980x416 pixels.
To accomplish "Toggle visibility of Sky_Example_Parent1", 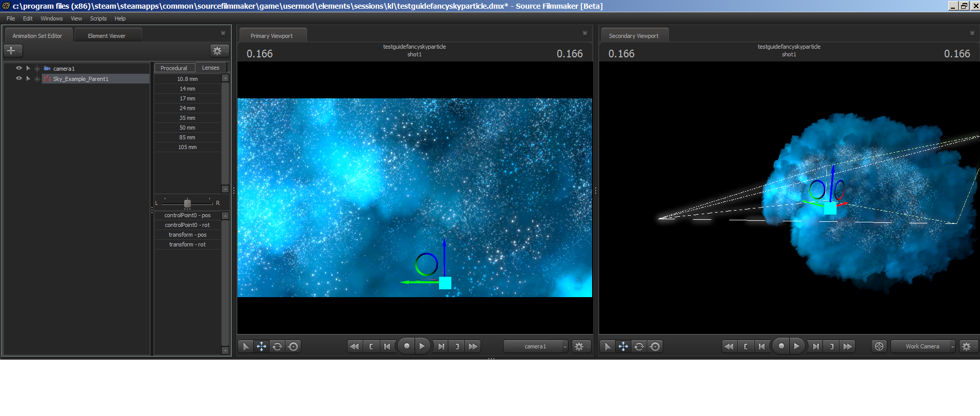I will point(19,78).
